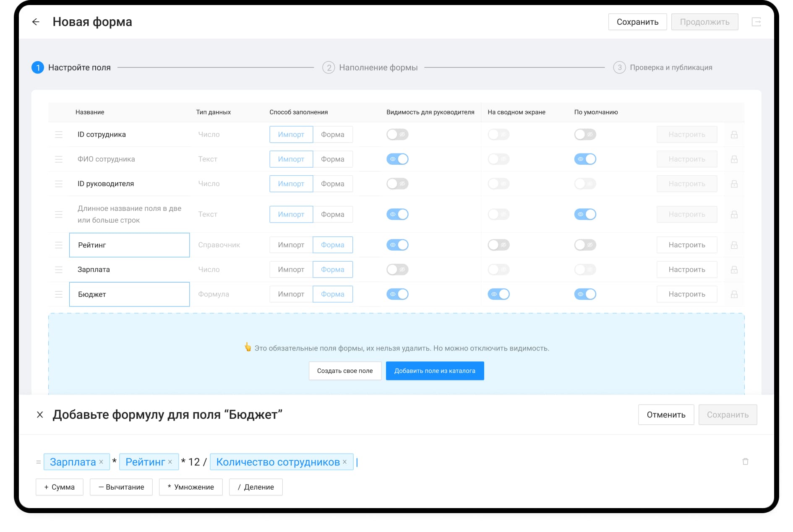Click the lock icon in ID сотрудника row
793x532 pixels.
tap(734, 135)
